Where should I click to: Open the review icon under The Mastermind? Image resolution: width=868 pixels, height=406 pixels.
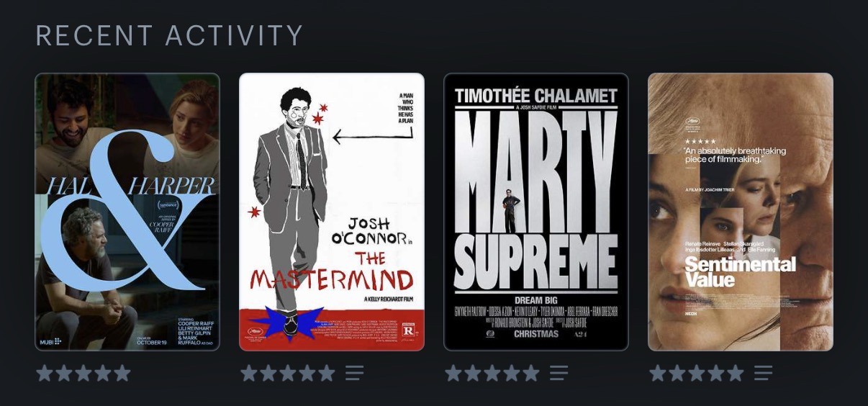click(x=354, y=373)
